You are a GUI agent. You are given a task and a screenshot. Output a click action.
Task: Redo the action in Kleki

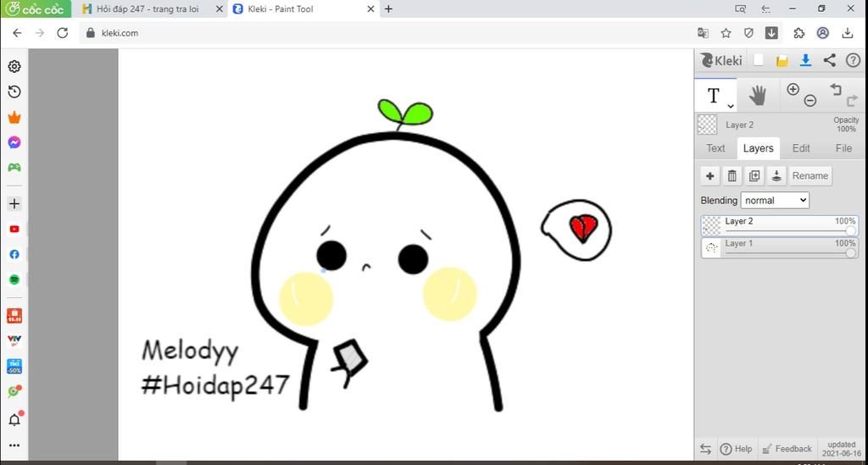[x=852, y=100]
